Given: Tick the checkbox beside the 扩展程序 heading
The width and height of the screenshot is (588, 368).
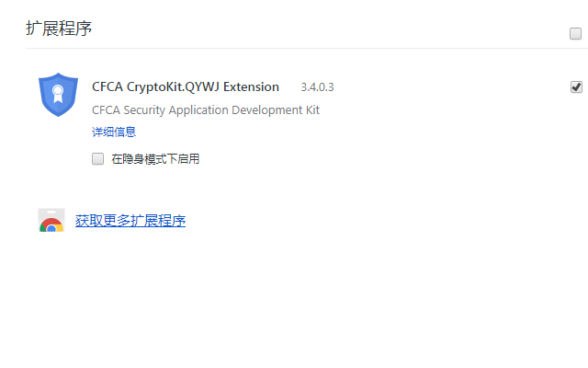Looking at the screenshot, I should click(x=575, y=33).
